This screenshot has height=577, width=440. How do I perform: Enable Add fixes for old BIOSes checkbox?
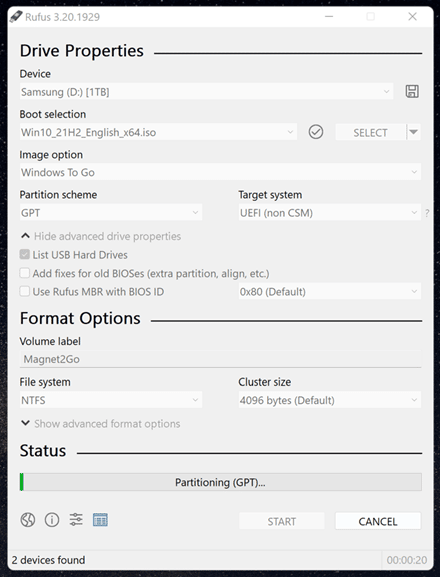pos(25,273)
